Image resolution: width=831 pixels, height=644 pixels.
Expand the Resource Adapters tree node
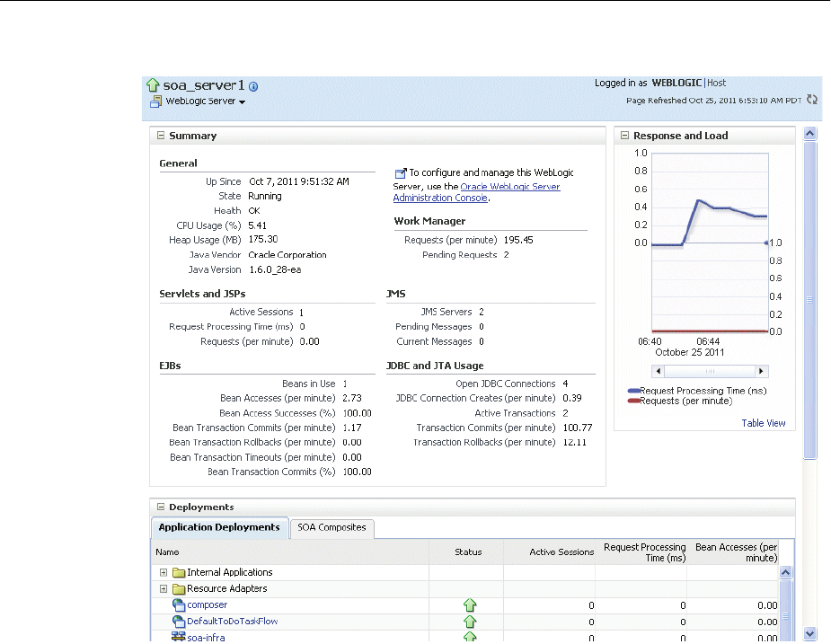163,589
